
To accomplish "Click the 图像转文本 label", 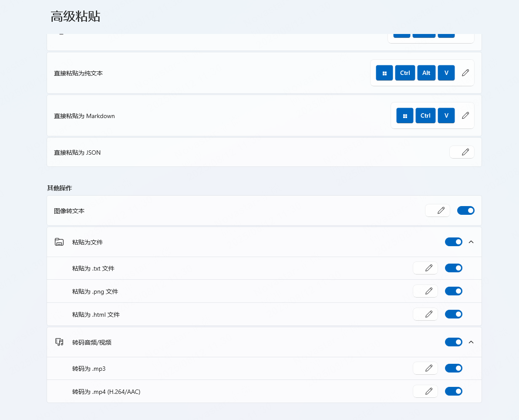I will [x=69, y=211].
